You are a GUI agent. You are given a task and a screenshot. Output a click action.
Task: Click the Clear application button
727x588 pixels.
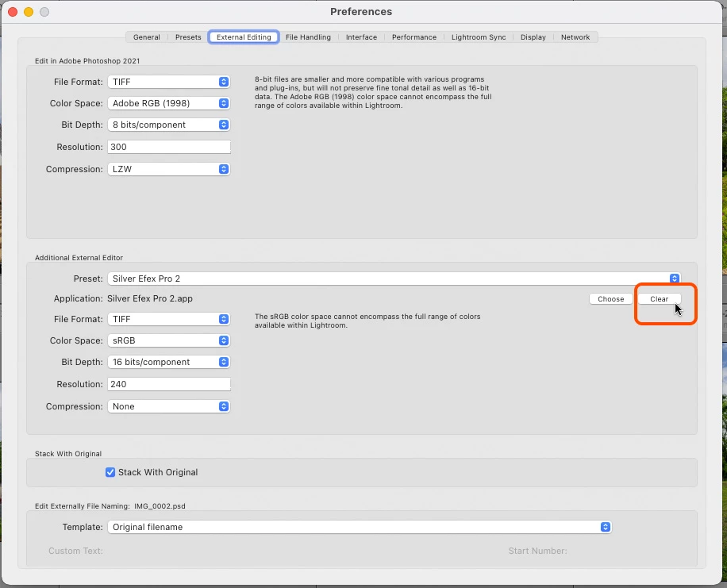pyautogui.click(x=659, y=299)
